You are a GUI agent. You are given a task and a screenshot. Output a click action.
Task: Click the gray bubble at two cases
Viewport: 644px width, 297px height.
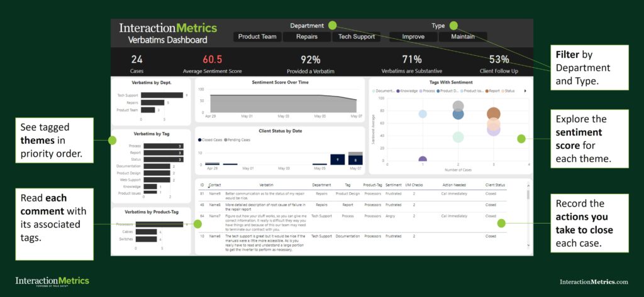458,105
